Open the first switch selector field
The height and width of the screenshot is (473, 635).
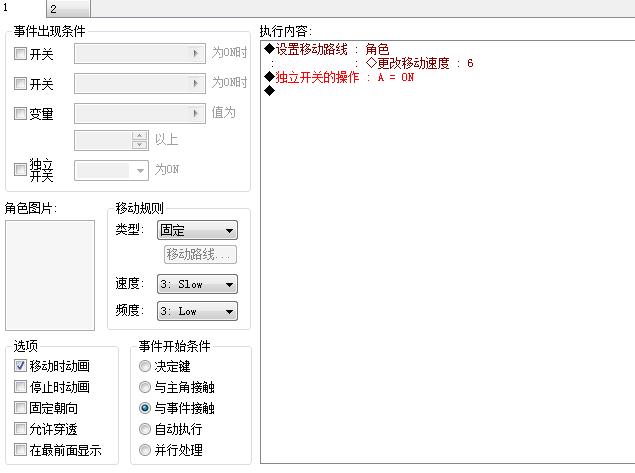(140, 53)
